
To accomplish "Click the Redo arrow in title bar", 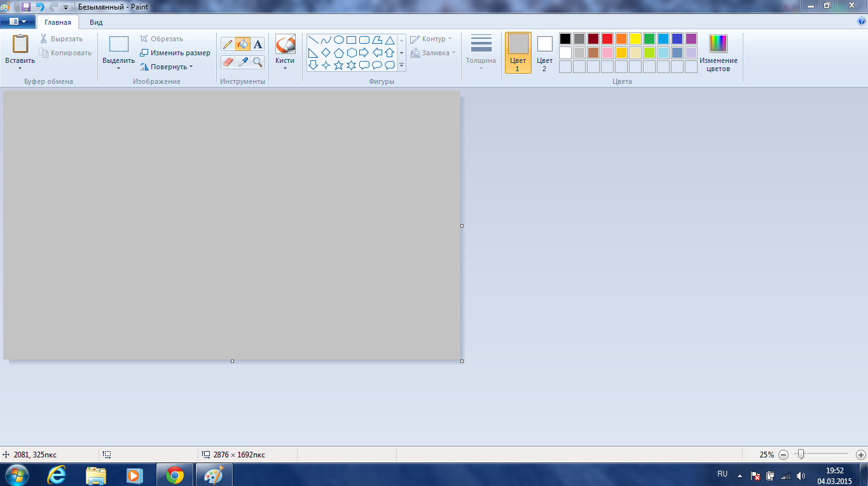I will [x=53, y=7].
